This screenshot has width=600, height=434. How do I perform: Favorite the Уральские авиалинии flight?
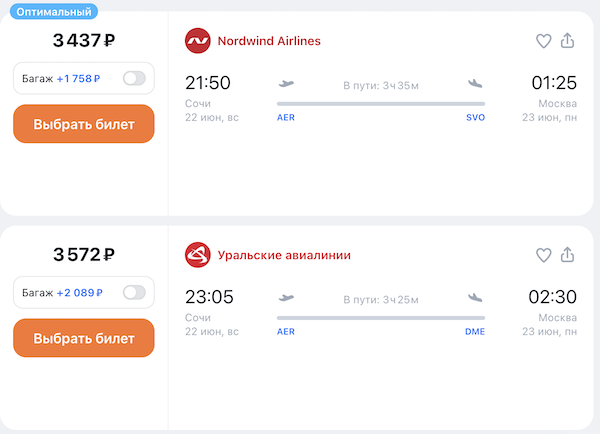click(544, 255)
